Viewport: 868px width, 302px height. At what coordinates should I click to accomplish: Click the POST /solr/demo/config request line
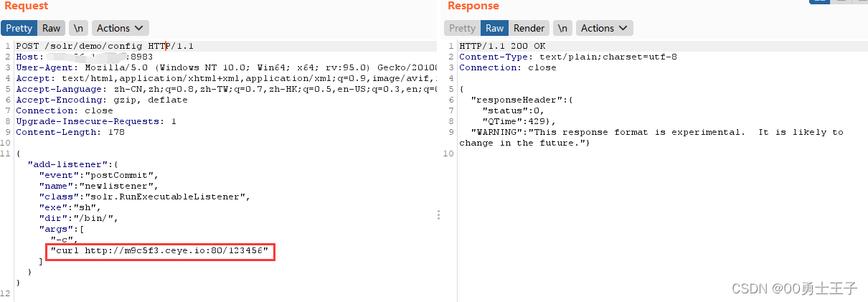point(105,46)
